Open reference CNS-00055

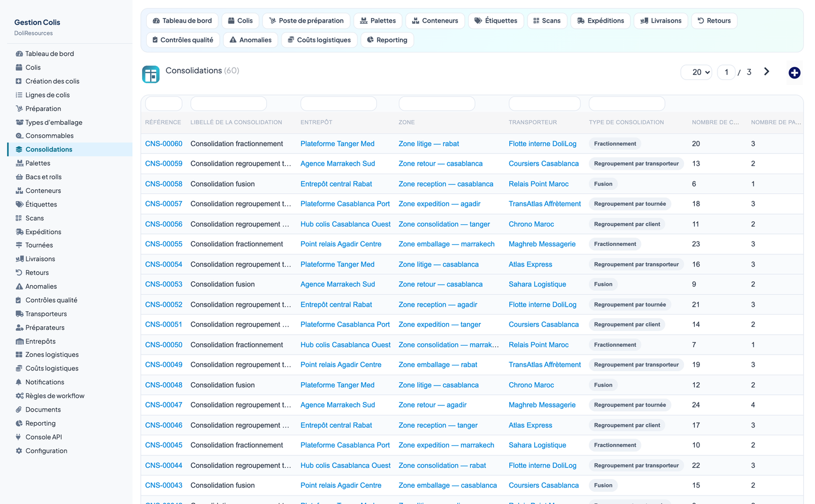[x=164, y=244]
